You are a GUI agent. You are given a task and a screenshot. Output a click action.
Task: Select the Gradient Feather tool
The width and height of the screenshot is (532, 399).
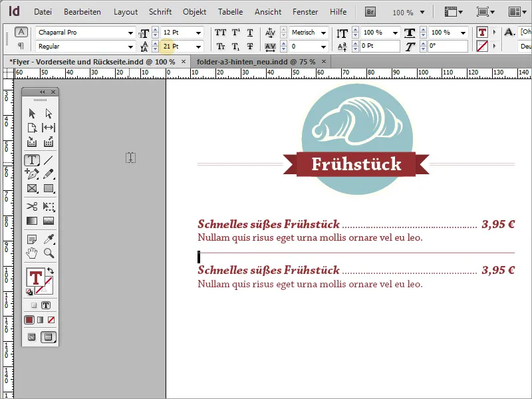click(x=49, y=221)
